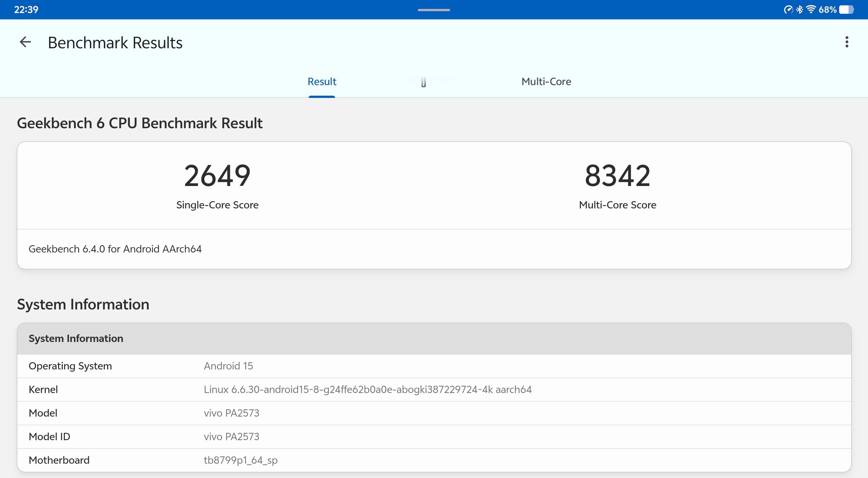Tap the Linux 6.6.30 kernel version value
Viewport: 868px width, 478px height.
tap(368, 390)
